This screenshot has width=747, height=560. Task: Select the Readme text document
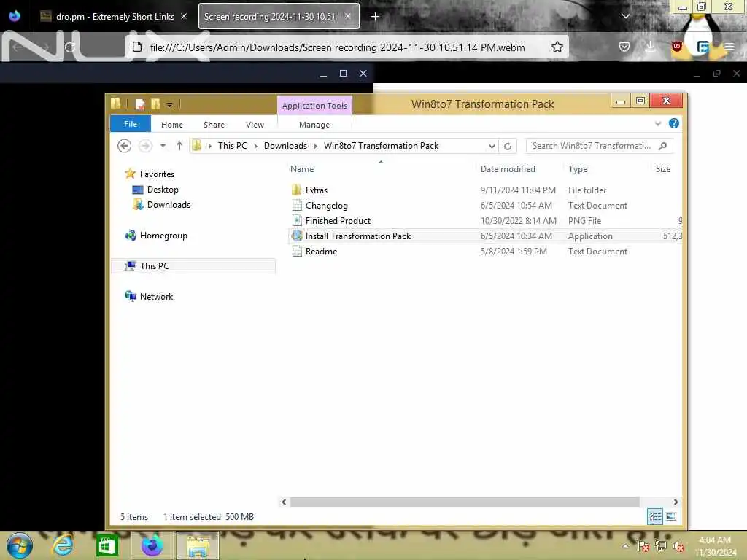321,252
